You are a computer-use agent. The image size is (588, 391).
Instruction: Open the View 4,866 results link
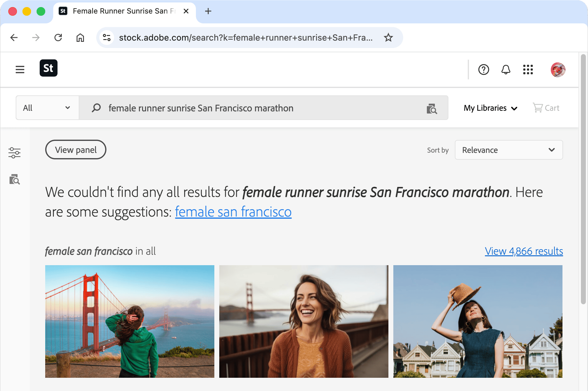tap(524, 251)
